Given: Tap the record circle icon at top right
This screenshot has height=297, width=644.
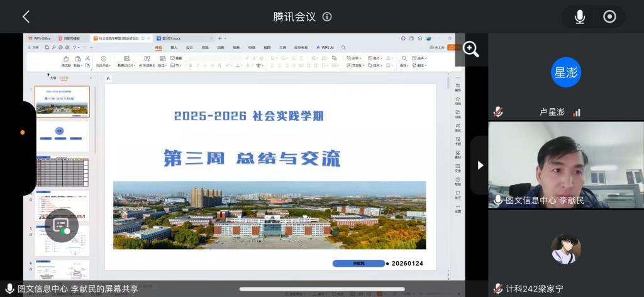Looking at the screenshot, I should tap(609, 17).
